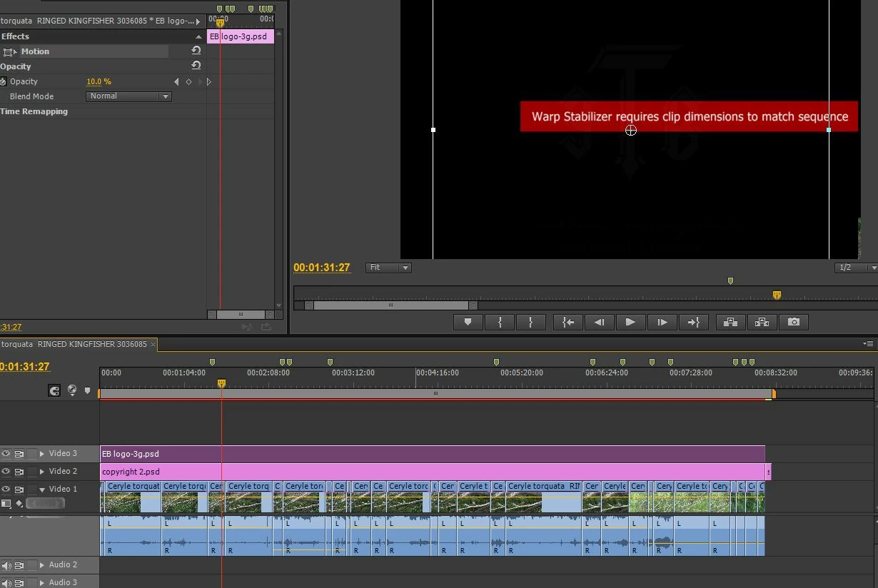Toggle track lock box on Video 1
Screen dimensions: 878x588
tap(31, 490)
